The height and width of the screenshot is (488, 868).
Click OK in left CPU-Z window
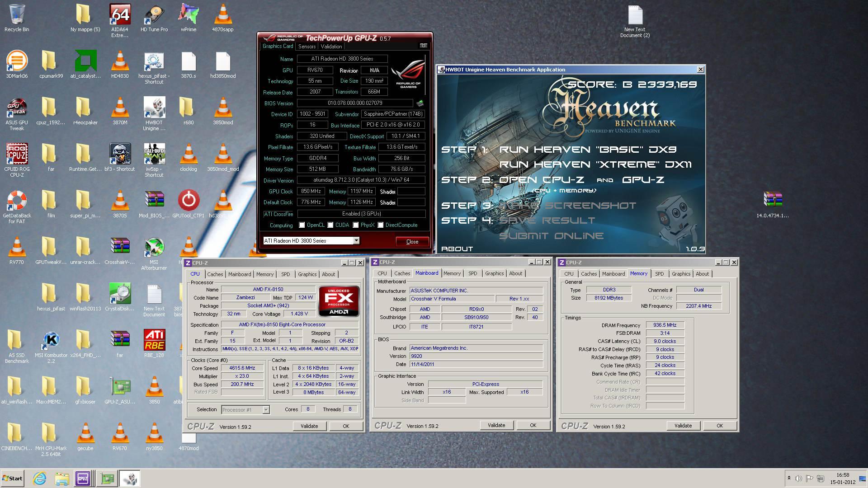point(346,426)
